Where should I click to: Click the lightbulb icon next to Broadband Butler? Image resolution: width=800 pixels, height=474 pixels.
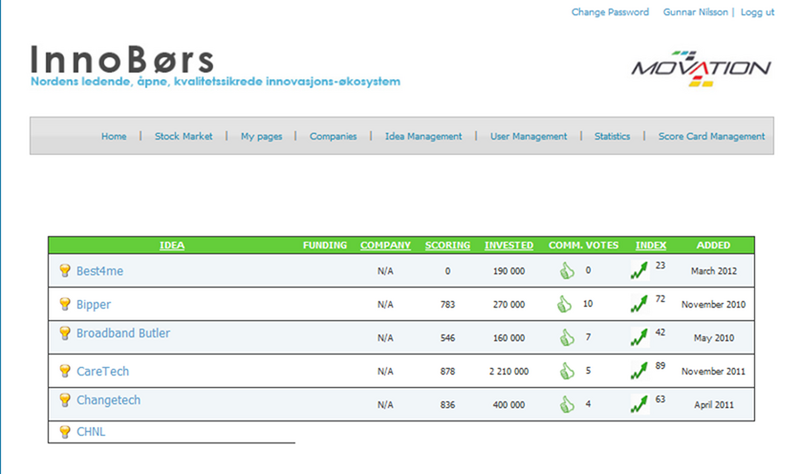click(x=65, y=333)
